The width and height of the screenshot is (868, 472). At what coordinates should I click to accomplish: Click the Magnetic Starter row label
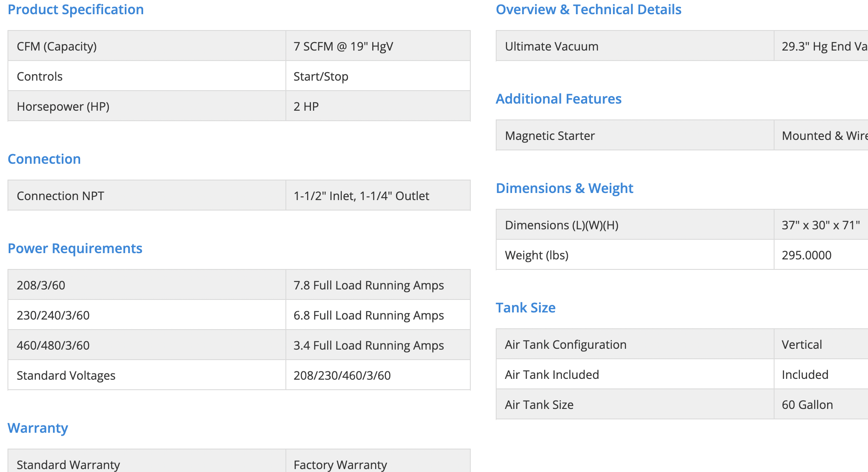coord(550,136)
